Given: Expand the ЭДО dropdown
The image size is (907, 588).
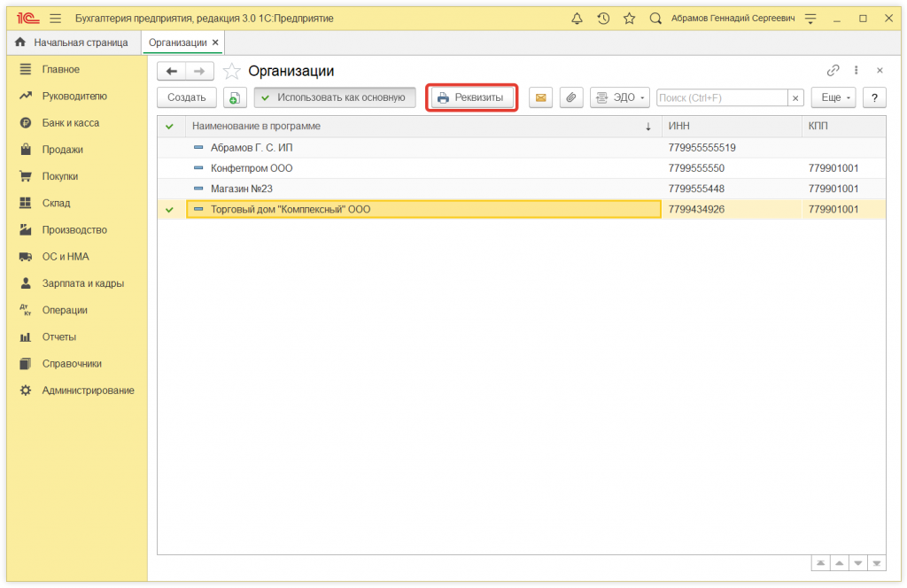Looking at the screenshot, I should click(620, 97).
